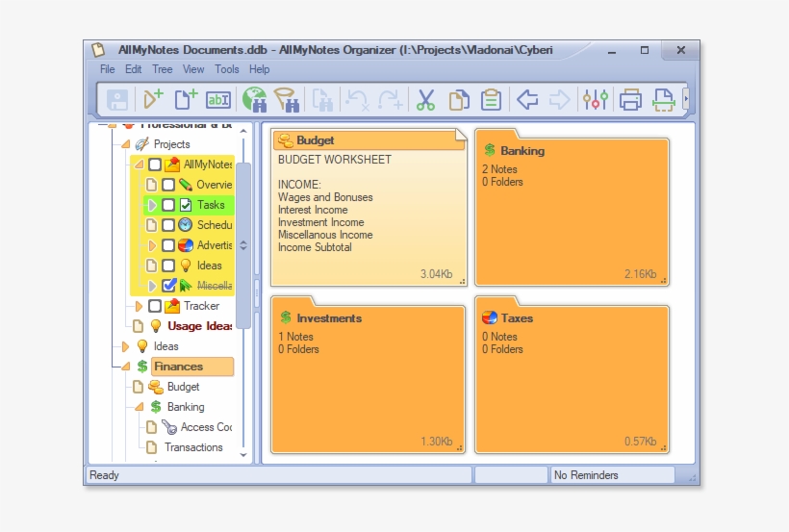Select Budget note in tree
789x532 pixels.
pyautogui.click(x=183, y=387)
